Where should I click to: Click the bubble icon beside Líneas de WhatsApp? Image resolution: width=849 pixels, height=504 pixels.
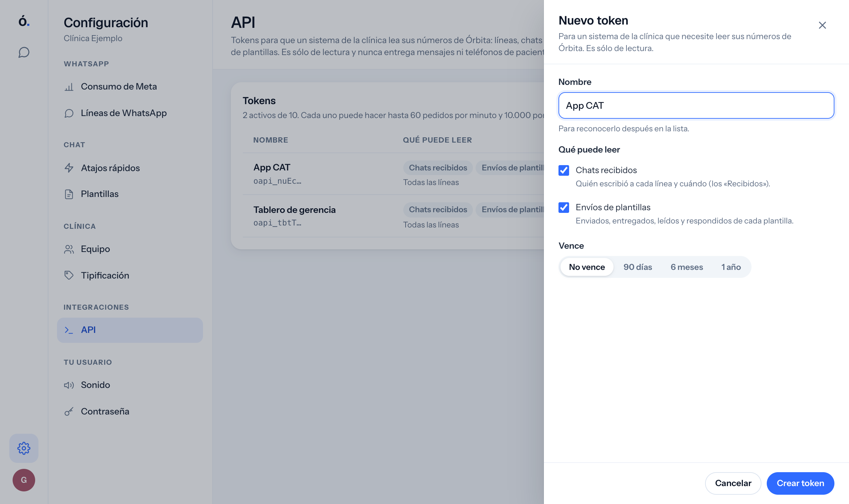click(x=69, y=113)
